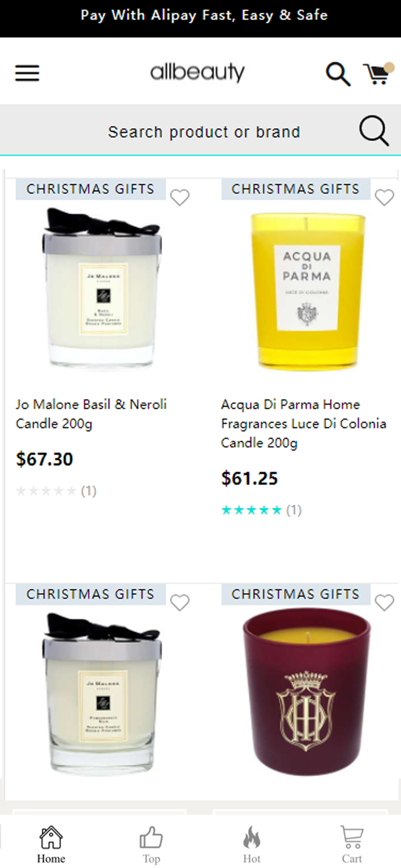401x868 pixels.
Task: Toggle wishlist heart for Acqua Di Parma candle
Action: pos(384,197)
